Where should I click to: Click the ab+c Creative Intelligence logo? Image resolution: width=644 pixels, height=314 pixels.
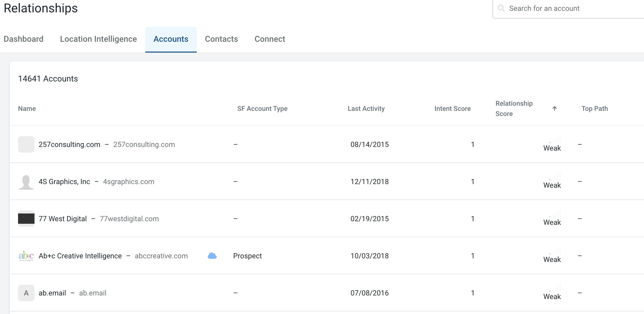tap(26, 256)
